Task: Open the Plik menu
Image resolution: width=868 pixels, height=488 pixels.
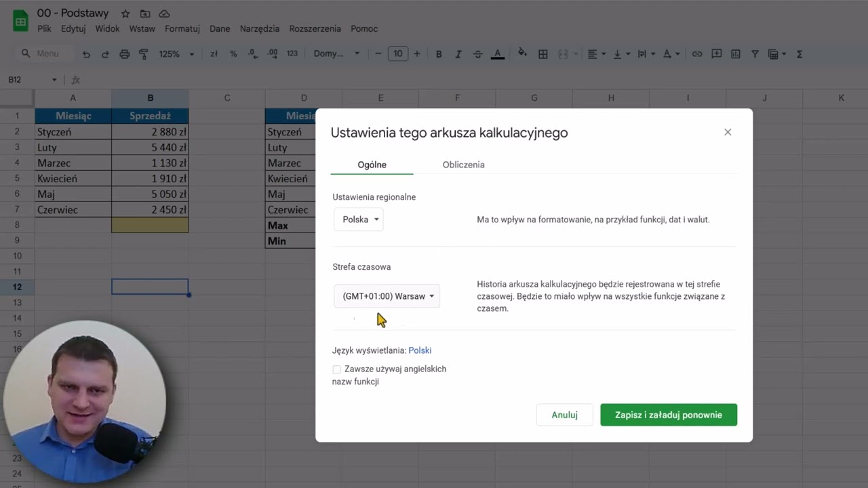Action: point(44,28)
